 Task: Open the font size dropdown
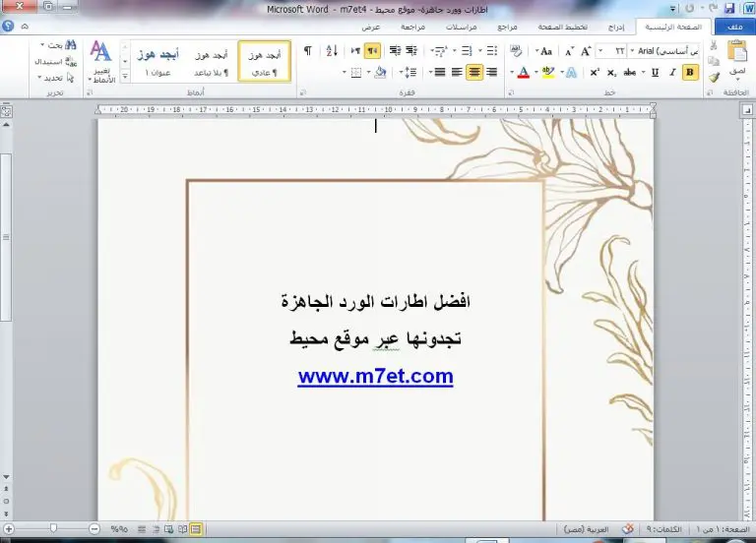pyautogui.click(x=600, y=50)
